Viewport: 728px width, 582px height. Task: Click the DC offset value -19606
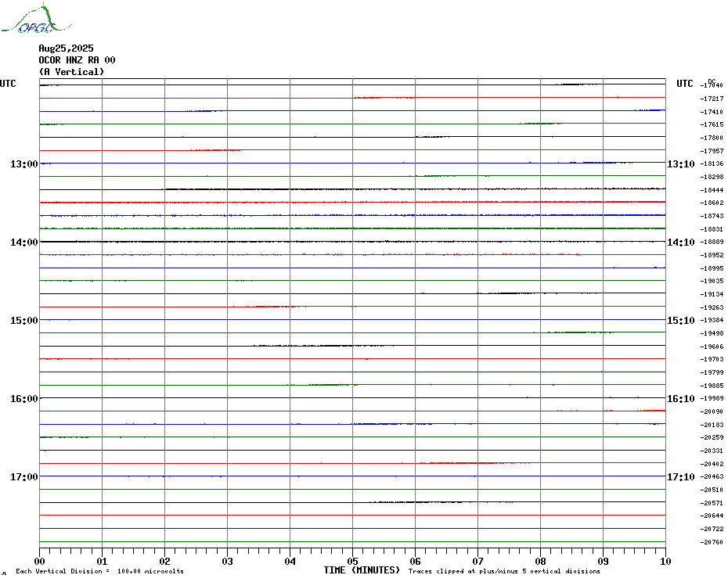pyautogui.click(x=712, y=347)
